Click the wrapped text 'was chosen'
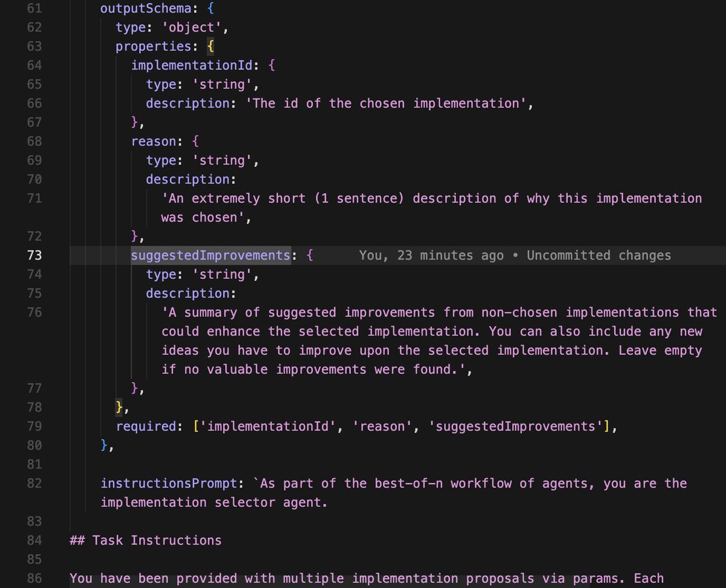The image size is (726, 588). (x=199, y=218)
